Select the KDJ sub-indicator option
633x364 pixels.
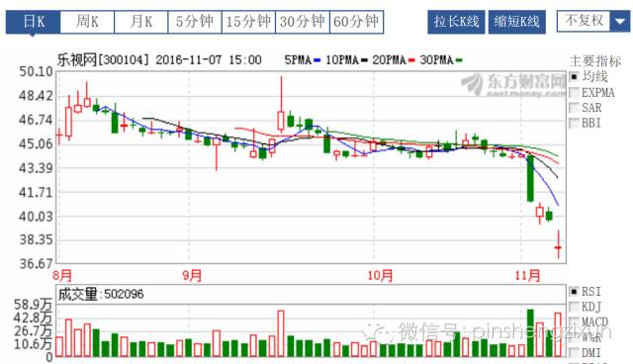coord(574,307)
